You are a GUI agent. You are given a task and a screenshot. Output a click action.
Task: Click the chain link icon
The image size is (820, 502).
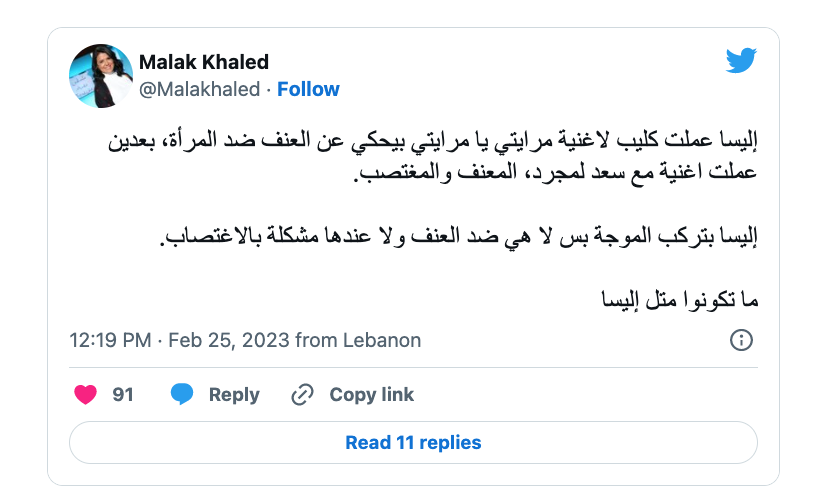302,394
